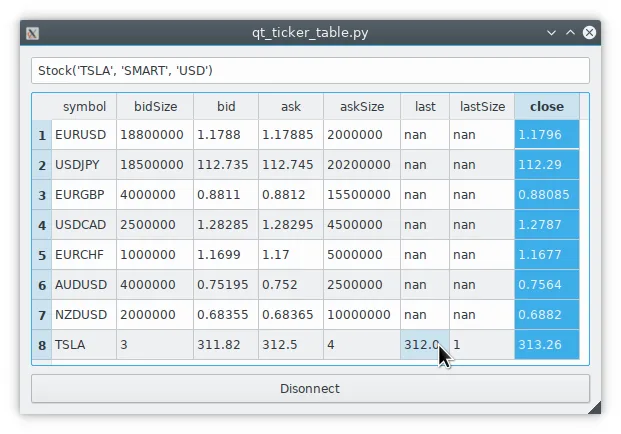621x434 pixels.
Task: Click the NZDUSD symbol cell
Action: (x=84, y=315)
